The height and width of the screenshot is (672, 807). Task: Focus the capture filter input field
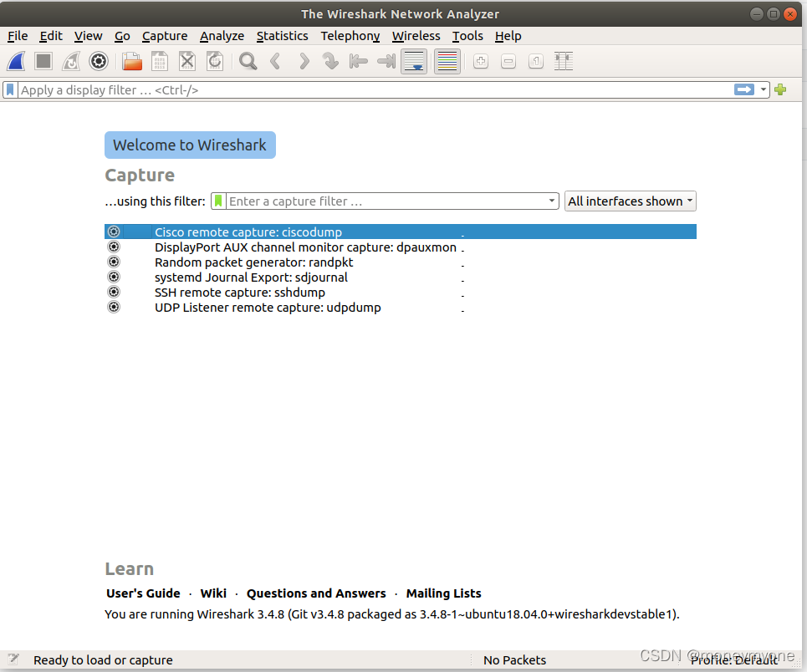click(x=386, y=201)
